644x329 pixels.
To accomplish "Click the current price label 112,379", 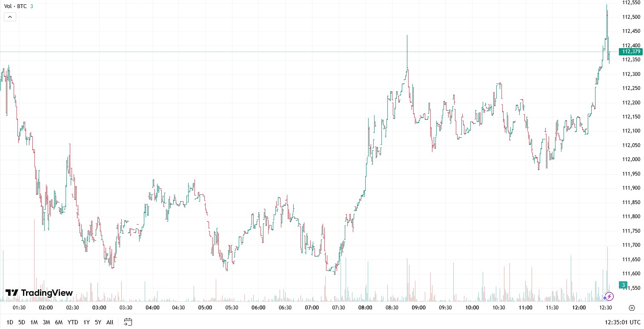I will [x=631, y=52].
